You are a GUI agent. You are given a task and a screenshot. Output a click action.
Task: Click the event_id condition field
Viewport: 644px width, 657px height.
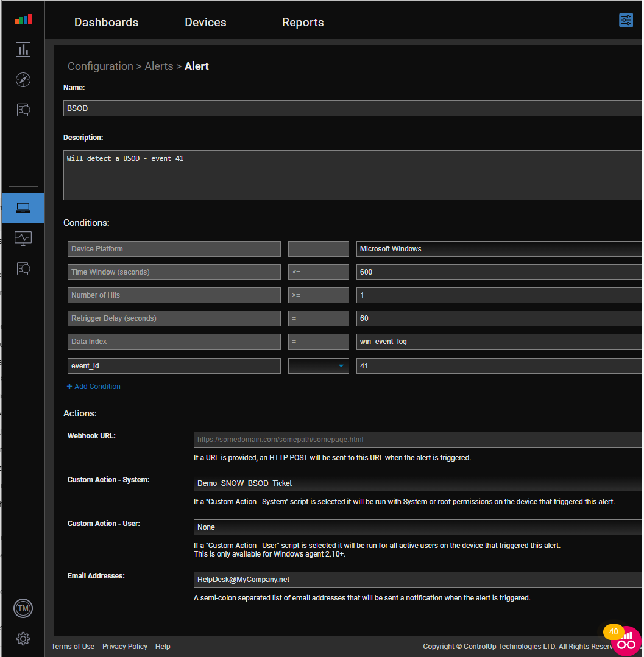(x=174, y=366)
